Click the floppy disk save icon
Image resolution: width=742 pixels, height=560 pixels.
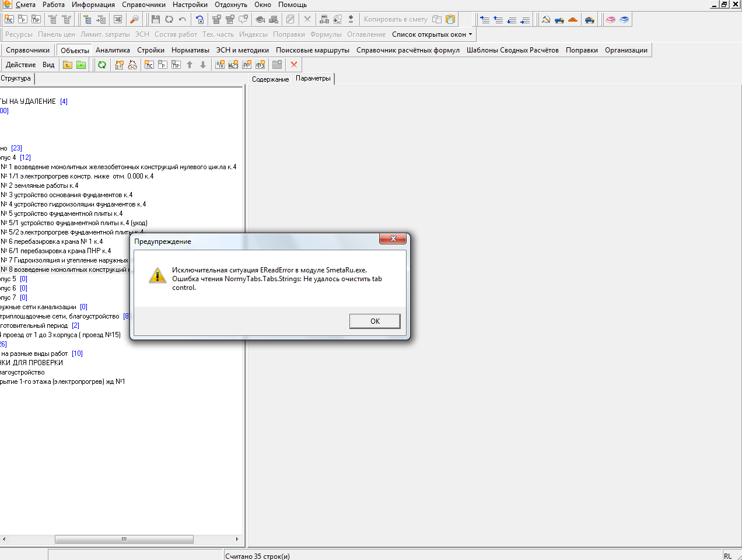click(156, 19)
